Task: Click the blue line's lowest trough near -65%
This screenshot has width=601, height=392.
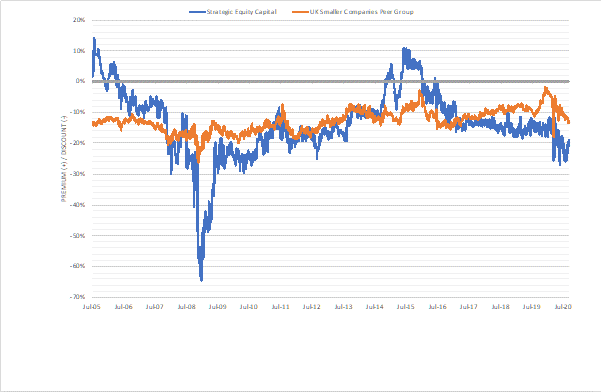Action: [202, 280]
